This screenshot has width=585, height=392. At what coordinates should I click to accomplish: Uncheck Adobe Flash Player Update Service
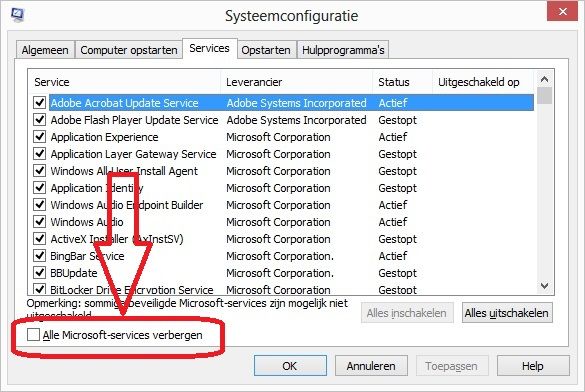(x=40, y=119)
